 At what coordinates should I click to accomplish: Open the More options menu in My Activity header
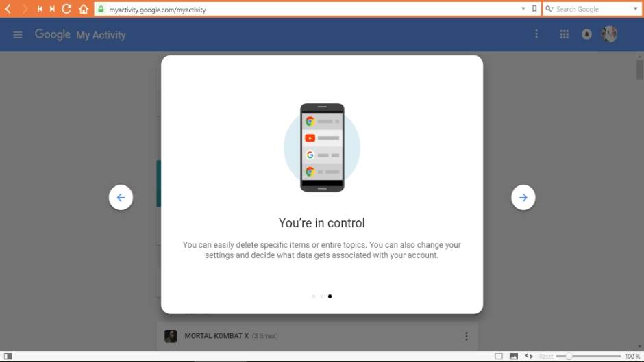(536, 34)
